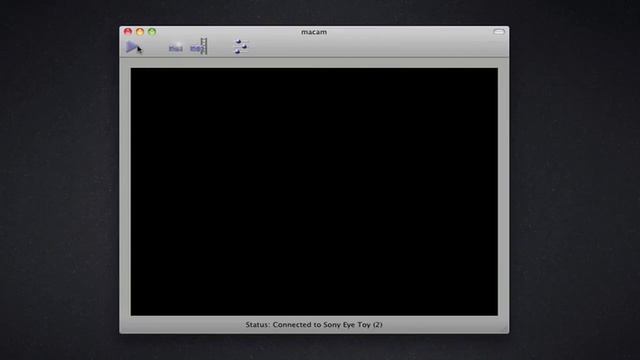Zoom the macam window

[152, 32]
